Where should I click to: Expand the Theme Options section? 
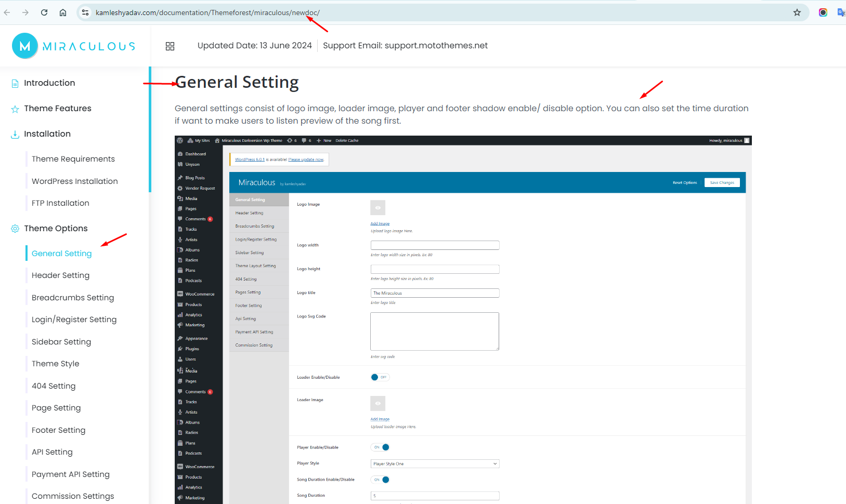[56, 229]
